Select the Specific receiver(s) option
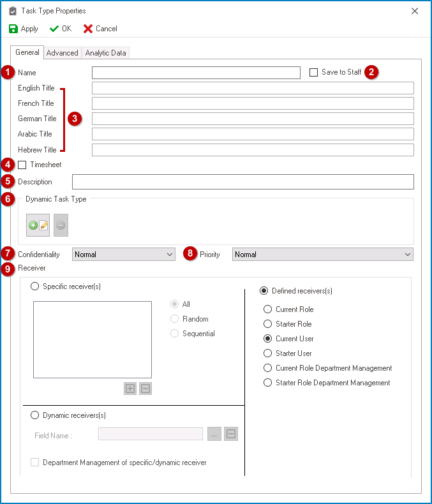Image resolution: width=432 pixels, height=504 pixels. coord(34,286)
